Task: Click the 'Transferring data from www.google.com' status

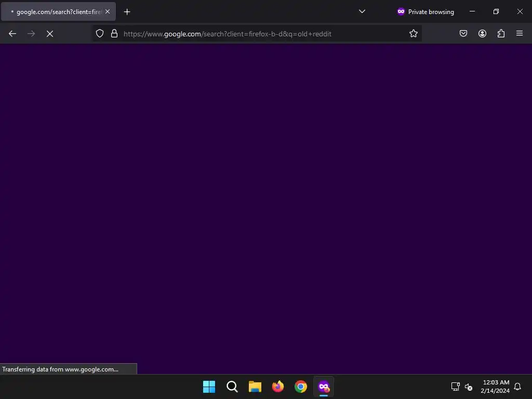Action: click(x=68, y=369)
